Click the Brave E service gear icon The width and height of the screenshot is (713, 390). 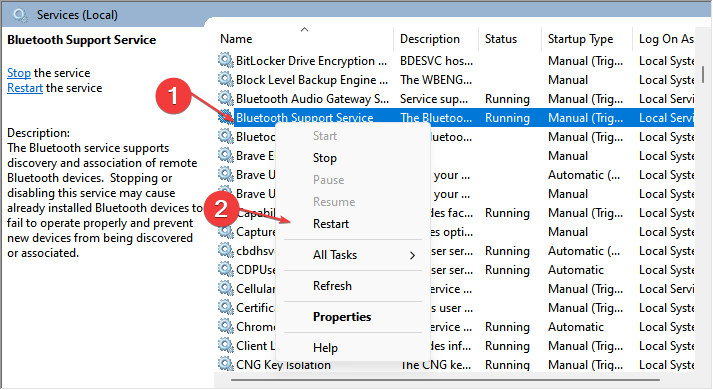(225, 155)
